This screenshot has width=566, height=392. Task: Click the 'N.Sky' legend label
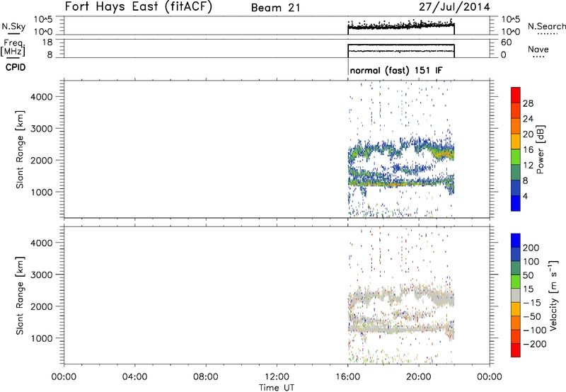pos(13,26)
